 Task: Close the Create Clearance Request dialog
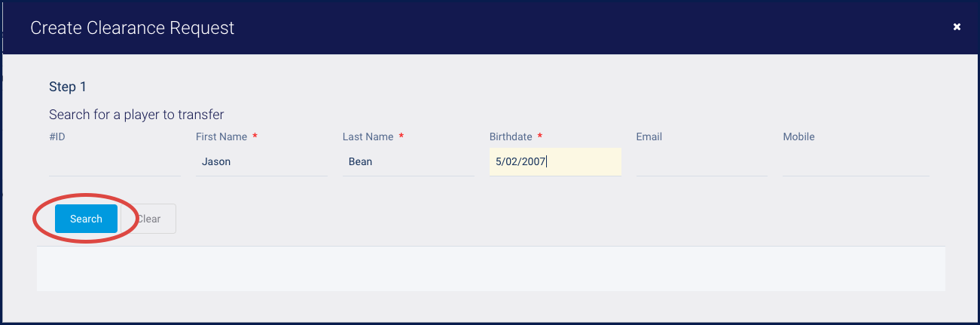[x=957, y=26]
